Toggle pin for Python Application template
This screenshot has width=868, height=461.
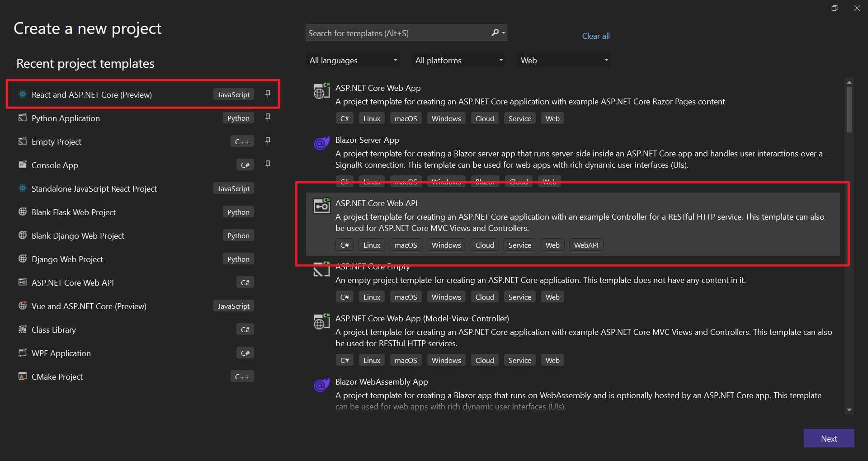coord(268,118)
